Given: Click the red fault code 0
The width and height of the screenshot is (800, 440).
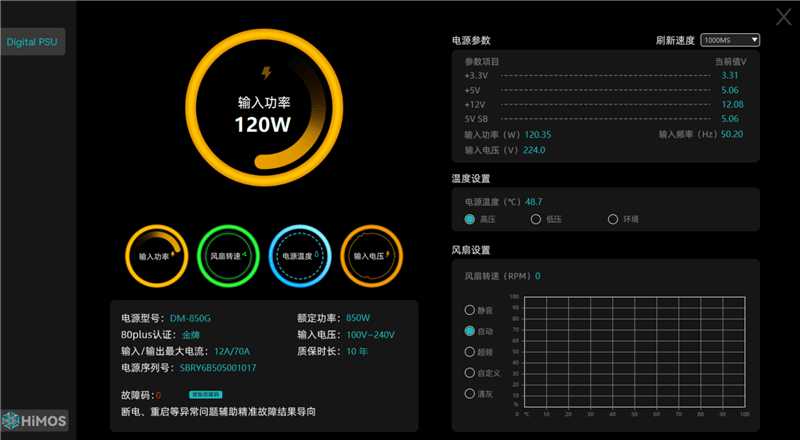Looking at the screenshot, I should click(159, 395).
